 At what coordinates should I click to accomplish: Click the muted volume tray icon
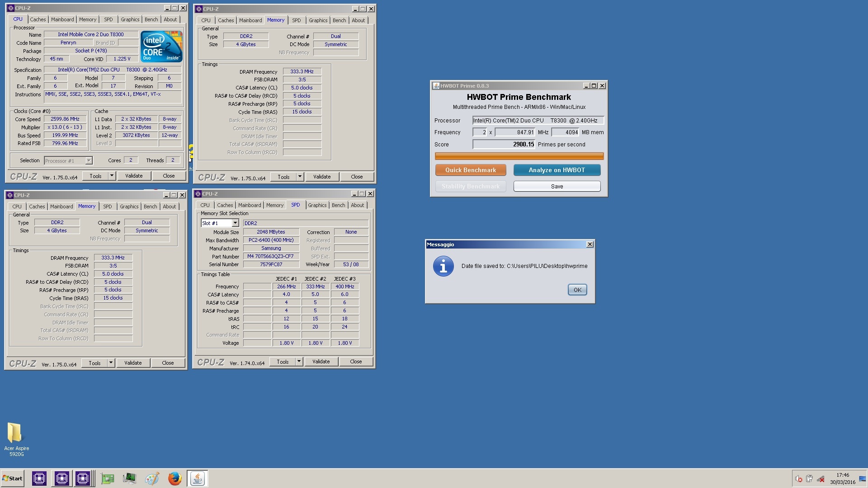pyautogui.click(x=799, y=479)
